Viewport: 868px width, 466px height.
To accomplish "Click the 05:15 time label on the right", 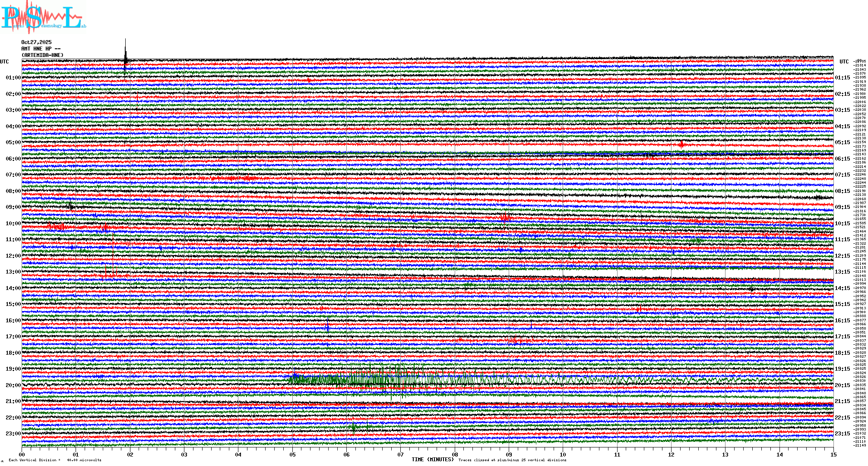I will coord(842,142).
